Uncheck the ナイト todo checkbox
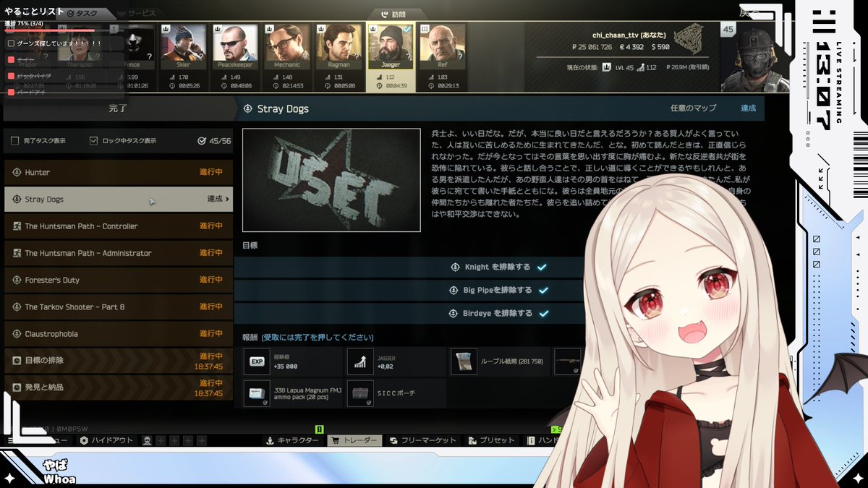 (11, 59)
